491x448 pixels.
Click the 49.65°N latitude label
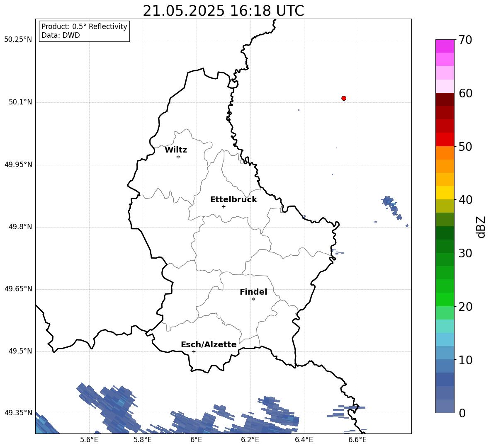coord(18,289)
